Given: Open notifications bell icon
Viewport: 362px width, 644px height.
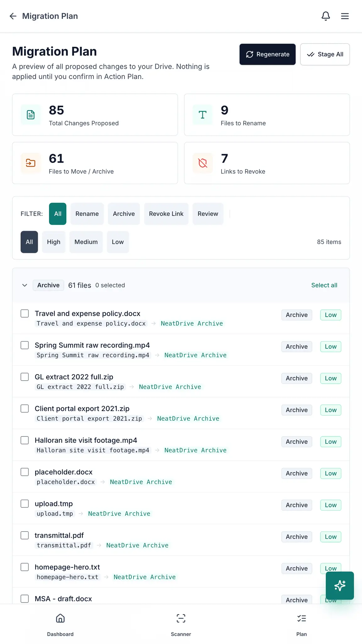Looking at the screenshot, I should [x=326, y=16].
